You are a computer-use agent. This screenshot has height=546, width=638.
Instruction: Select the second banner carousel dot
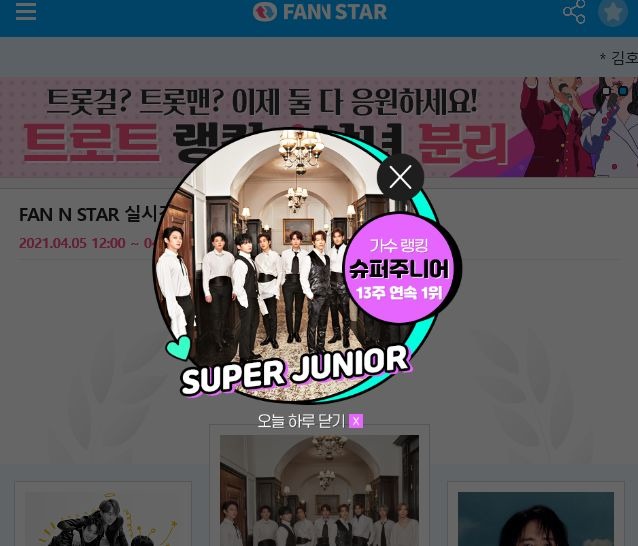click(x=623, y=91)
